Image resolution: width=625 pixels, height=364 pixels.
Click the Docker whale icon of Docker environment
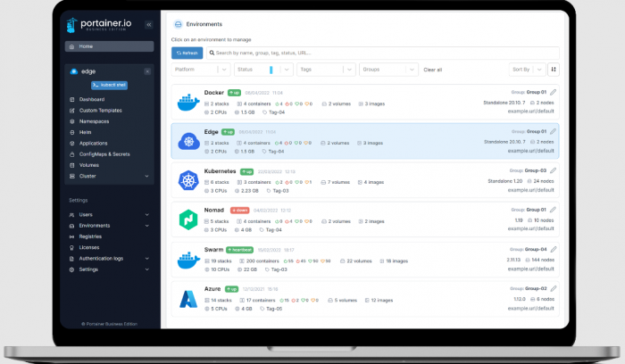click(x=188, y=103)
